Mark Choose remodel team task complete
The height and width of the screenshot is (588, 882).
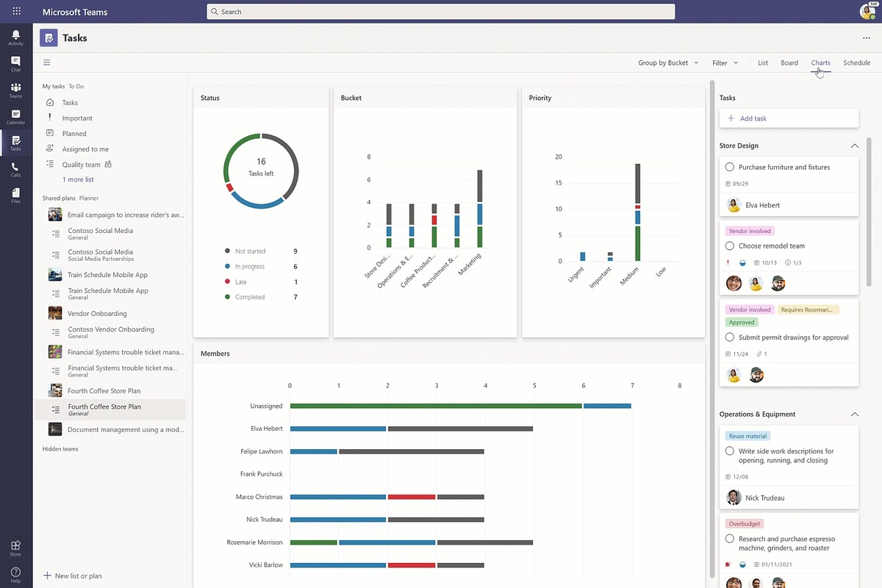[x=729, y=245]
